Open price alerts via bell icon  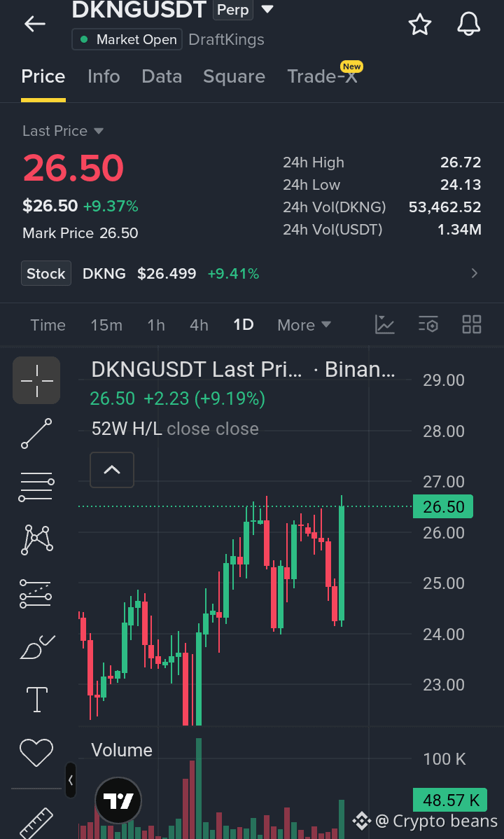coord(469,24)
